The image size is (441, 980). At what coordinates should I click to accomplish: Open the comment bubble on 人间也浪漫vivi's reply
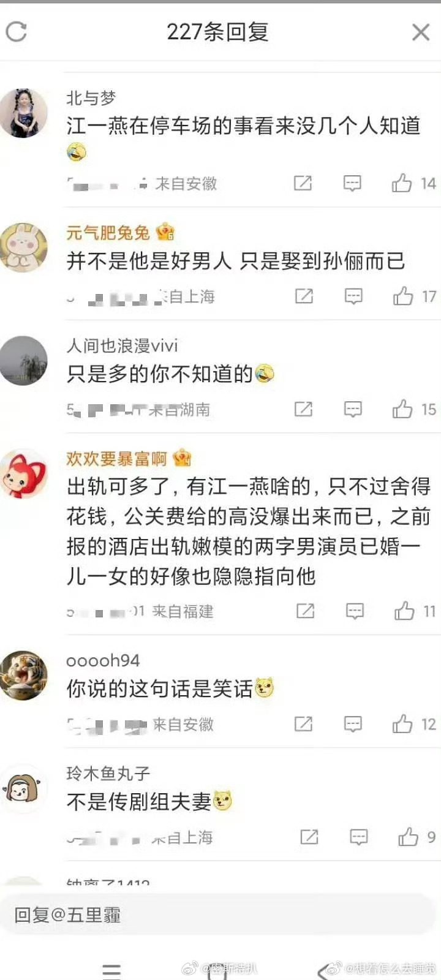coord(353,409)
